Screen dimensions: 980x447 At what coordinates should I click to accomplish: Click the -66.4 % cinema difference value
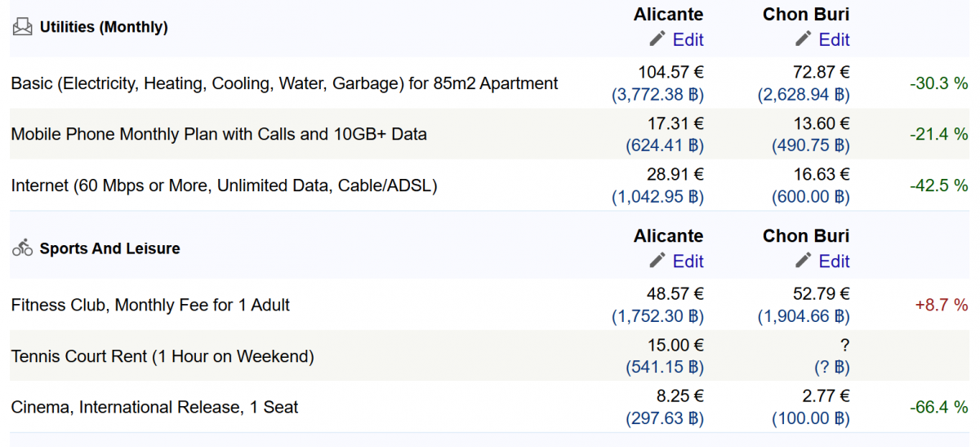click(938, 407)
